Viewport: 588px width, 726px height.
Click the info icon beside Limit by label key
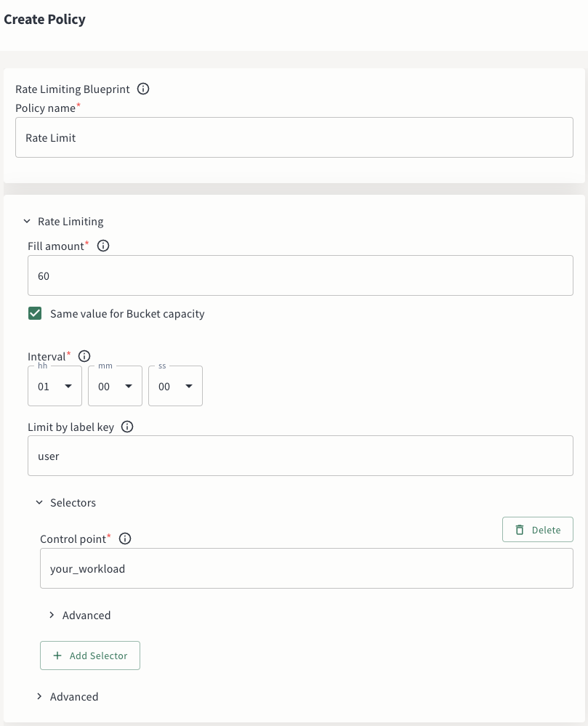point(127,427)
